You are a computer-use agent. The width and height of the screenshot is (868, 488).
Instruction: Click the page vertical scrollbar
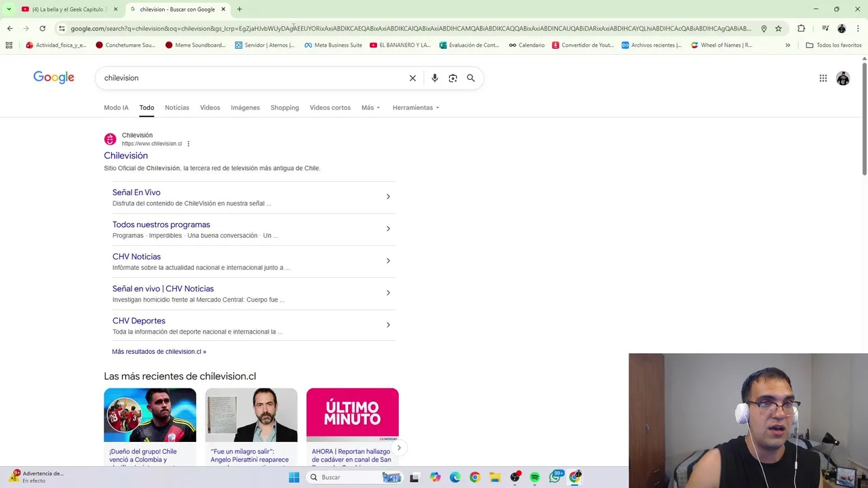point(864,121)
